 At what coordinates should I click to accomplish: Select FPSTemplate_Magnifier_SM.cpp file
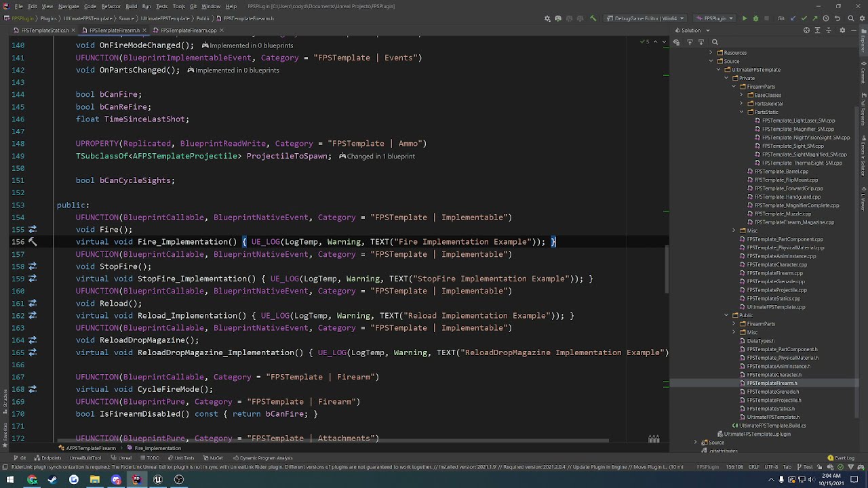pos(797,129)
